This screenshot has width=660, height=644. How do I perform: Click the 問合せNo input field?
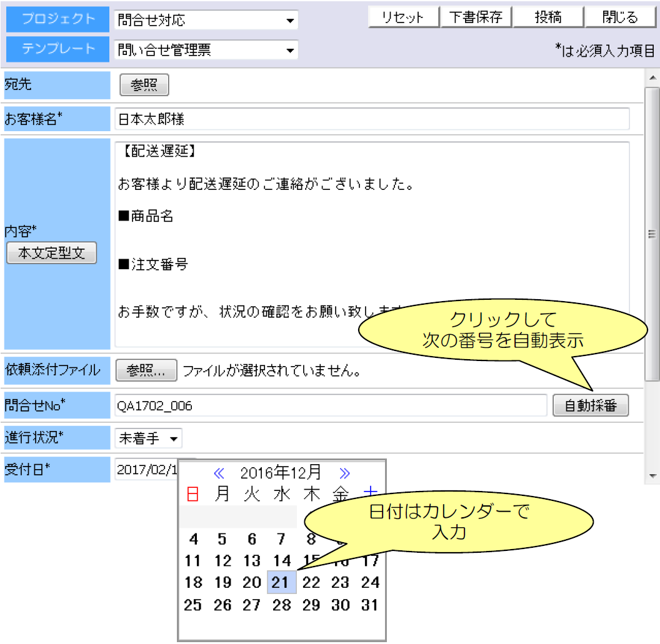331,405
